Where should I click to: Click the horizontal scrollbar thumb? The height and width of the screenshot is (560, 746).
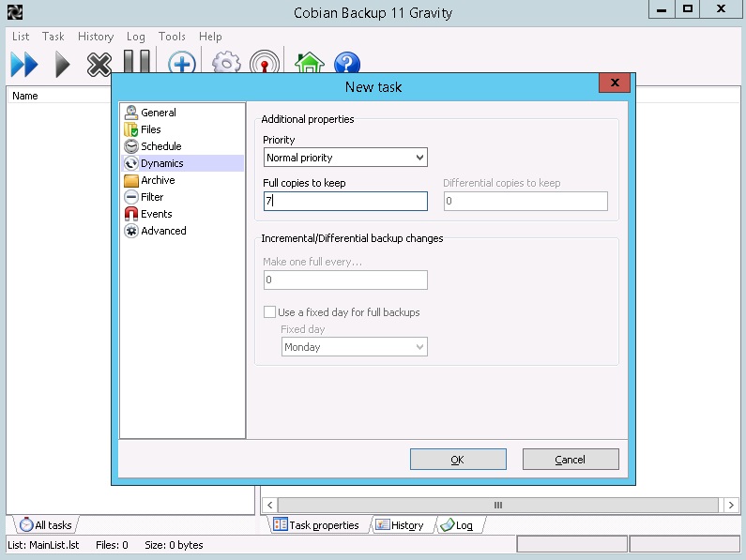(497, 505)
